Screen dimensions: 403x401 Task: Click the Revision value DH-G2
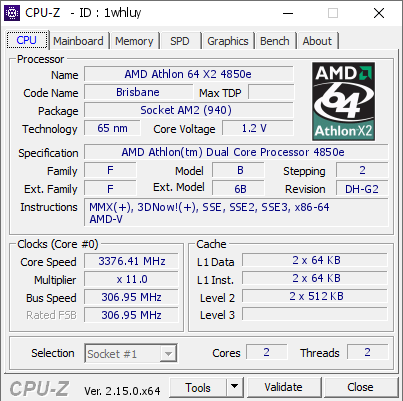point(362,188)
